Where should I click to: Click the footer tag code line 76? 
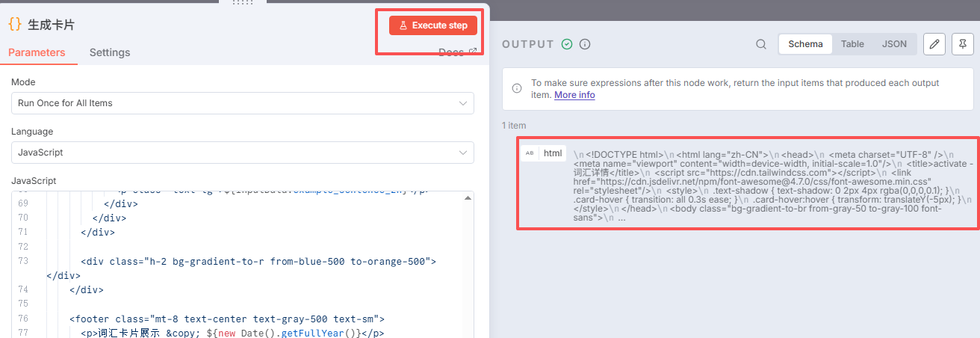(x=226, y=319)
